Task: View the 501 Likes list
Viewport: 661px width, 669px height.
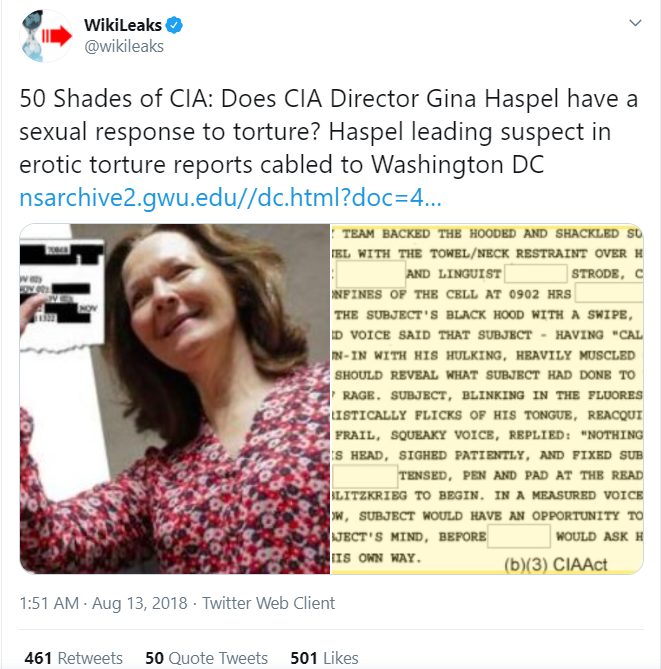Action: click(324, 657)
